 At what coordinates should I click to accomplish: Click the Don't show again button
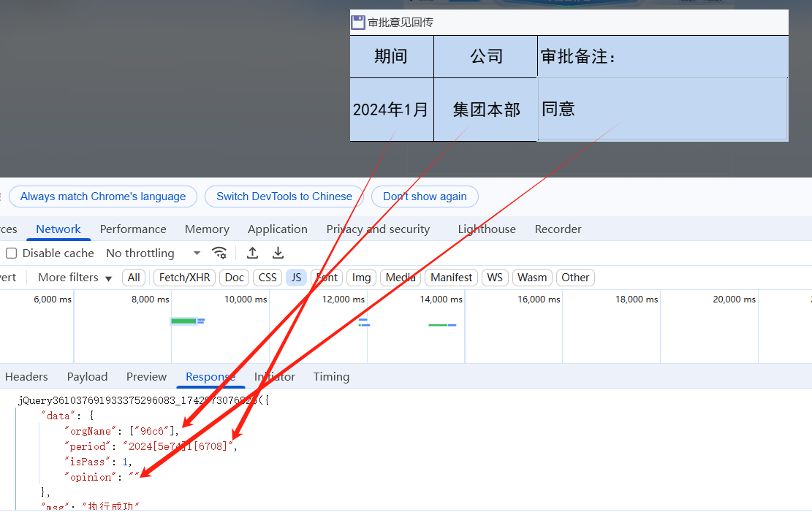[x=425, y=197]
